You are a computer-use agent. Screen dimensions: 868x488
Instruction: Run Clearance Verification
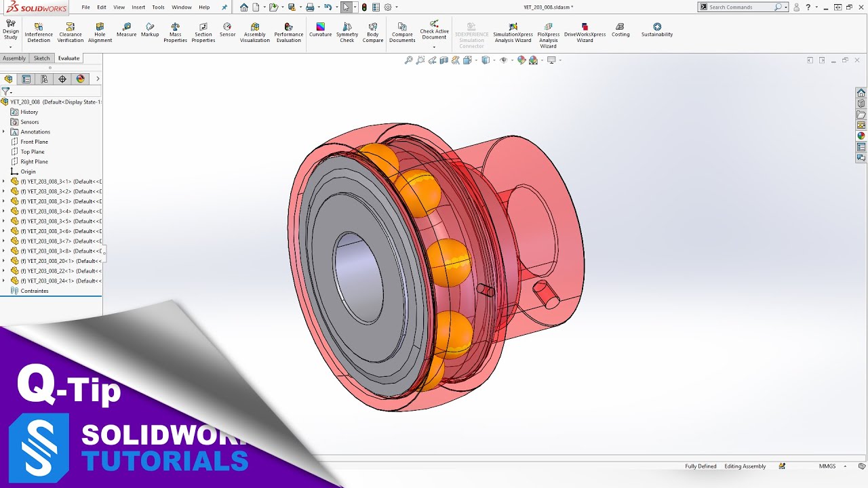[x=71, y=33]
